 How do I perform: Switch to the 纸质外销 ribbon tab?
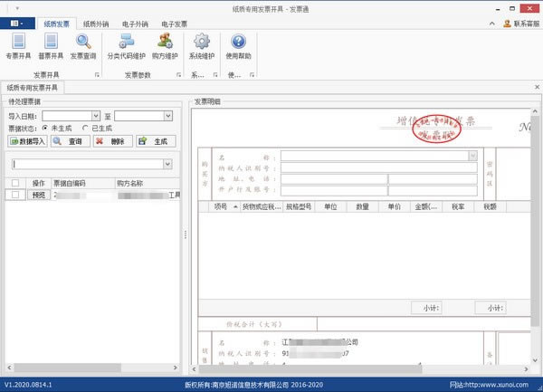[98, 24]
